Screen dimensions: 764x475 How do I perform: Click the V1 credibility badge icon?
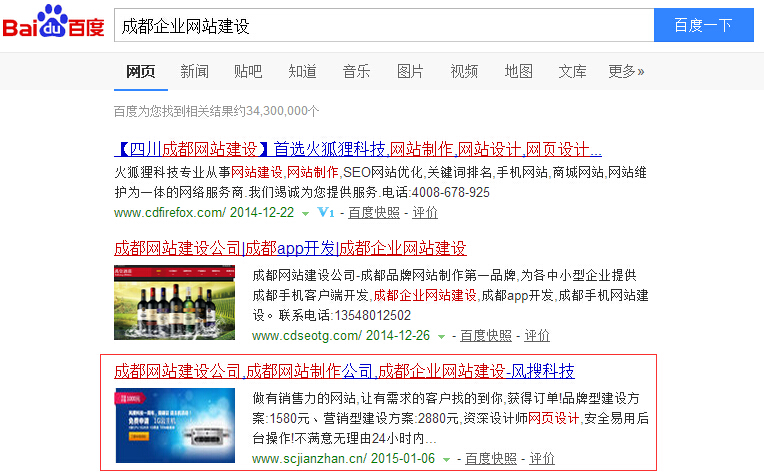[x=325, y=213]
